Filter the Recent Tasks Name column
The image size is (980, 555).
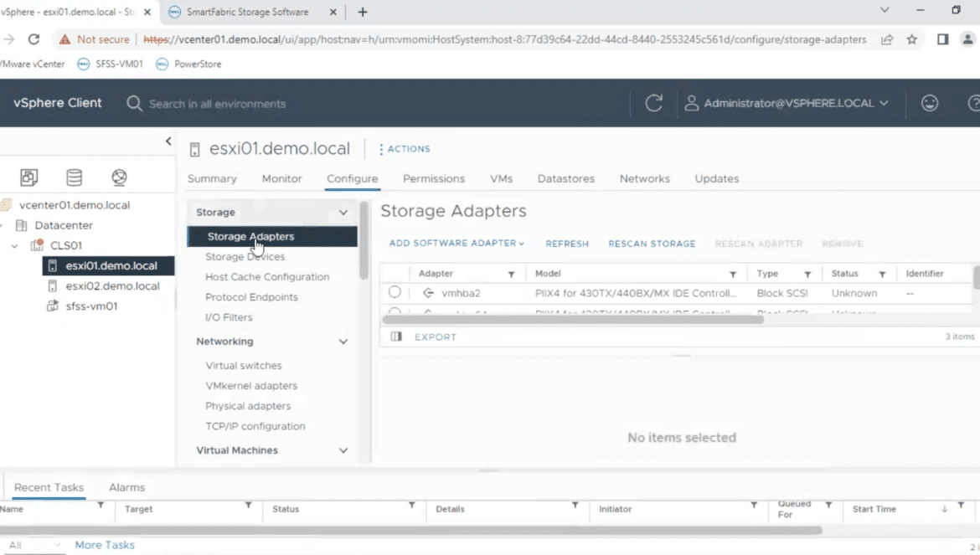click(100, 505)
